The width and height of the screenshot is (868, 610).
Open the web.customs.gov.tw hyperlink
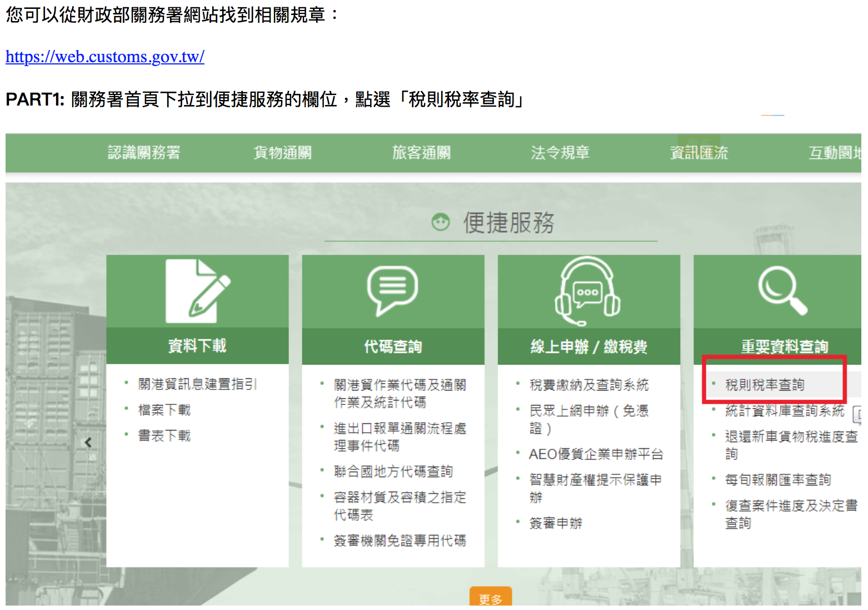tap(105, 57)
